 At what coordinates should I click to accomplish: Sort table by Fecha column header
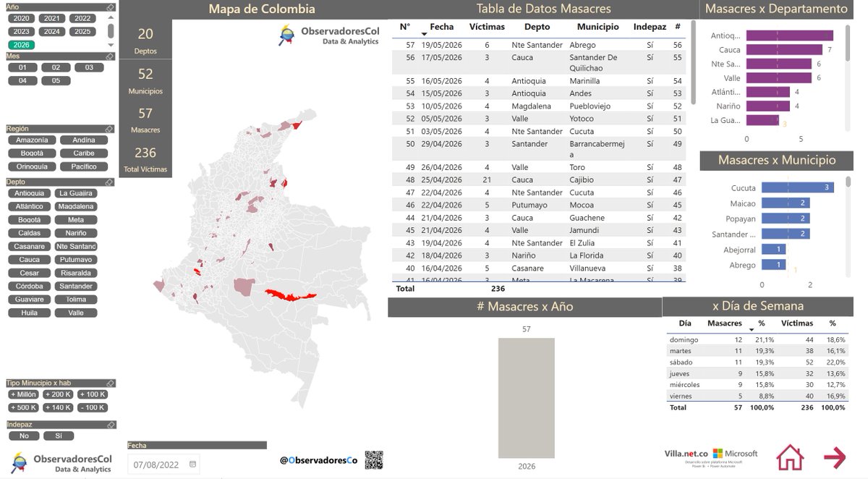click(441, 26)
